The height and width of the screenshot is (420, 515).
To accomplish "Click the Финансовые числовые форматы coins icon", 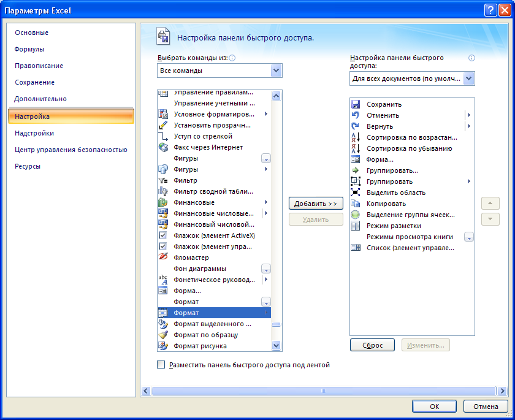I will click(163, 213).
